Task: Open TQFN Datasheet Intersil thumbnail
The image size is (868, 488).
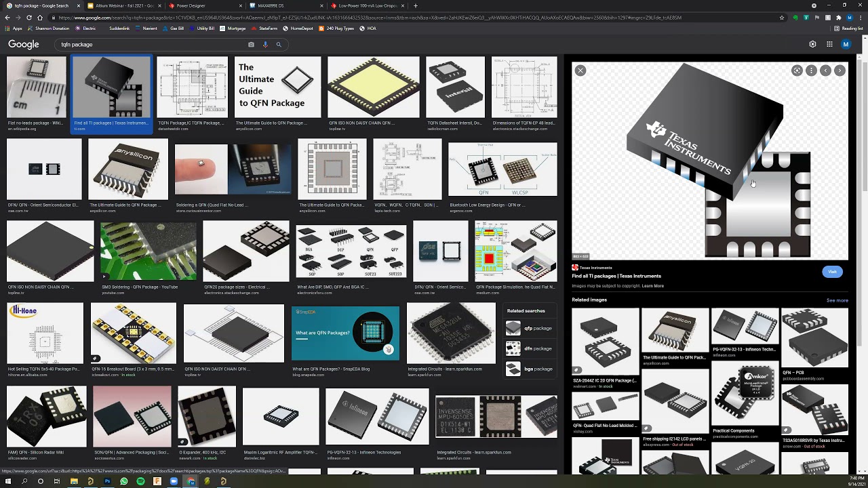Action: [455, 87]
